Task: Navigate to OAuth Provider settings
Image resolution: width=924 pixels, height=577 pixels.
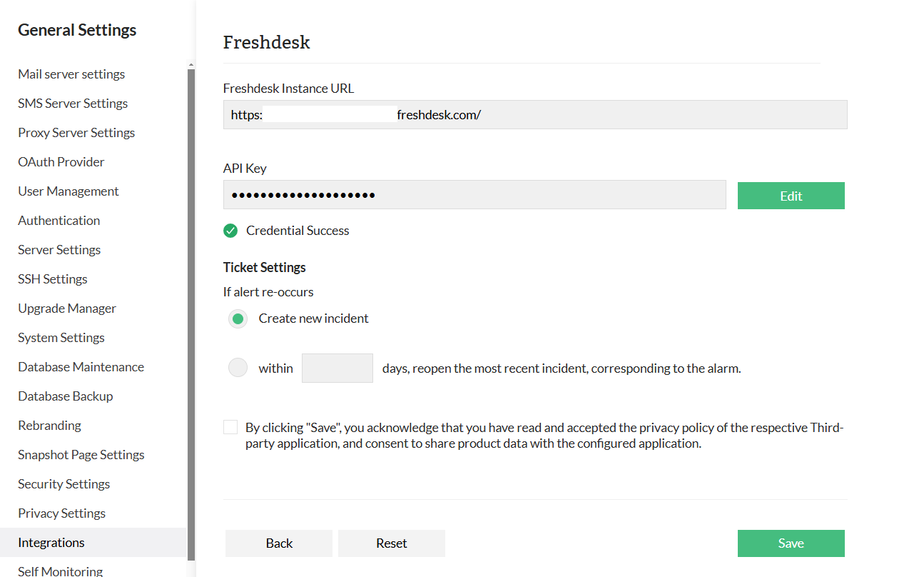Action: 61,162
